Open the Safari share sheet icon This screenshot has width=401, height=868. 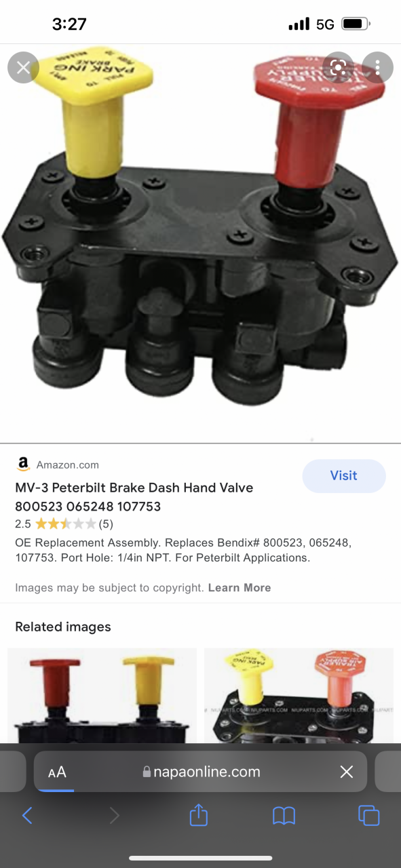pyautogui.click(x=198, y=814)
